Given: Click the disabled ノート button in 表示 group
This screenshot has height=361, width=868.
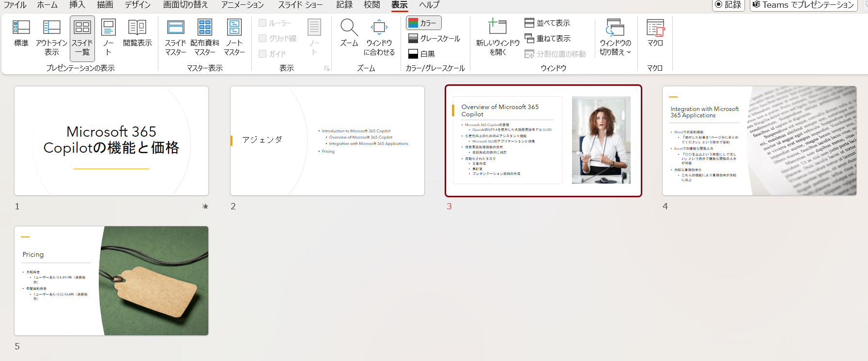Looking at the screenshot, I should pyautogui.click(x=314, y=38).
